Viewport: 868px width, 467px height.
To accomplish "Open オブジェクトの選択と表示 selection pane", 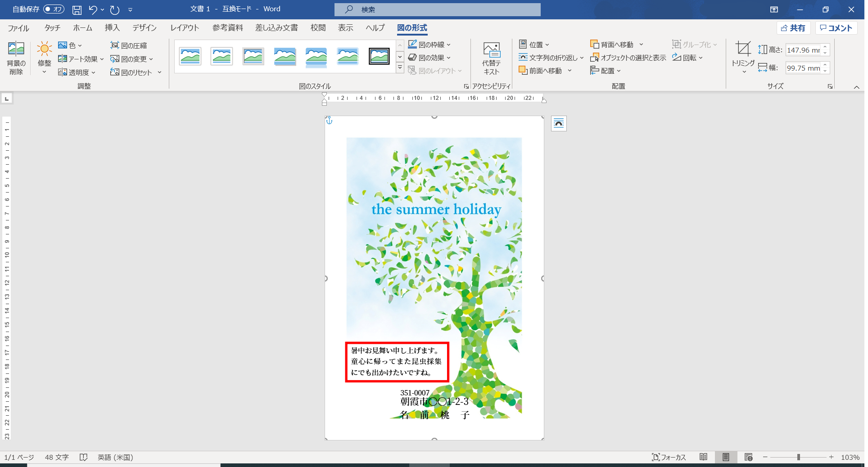I will tap(628, 58).
